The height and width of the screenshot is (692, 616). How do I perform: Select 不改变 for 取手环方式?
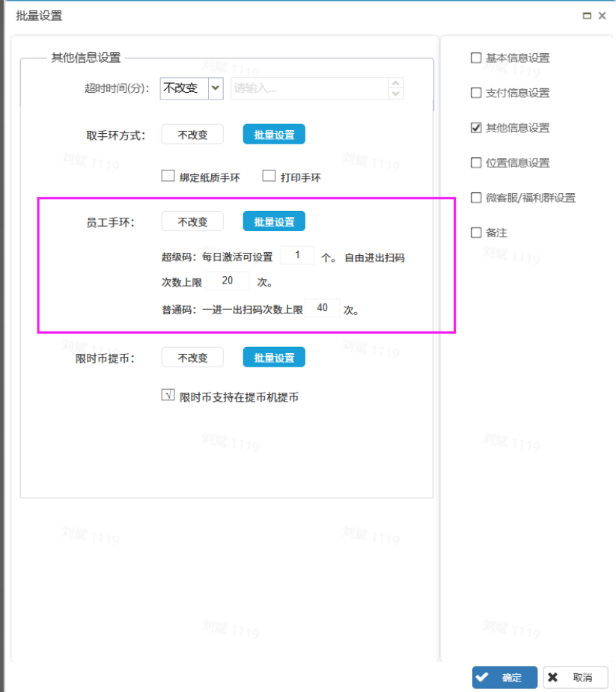click(x=192, y=135)
